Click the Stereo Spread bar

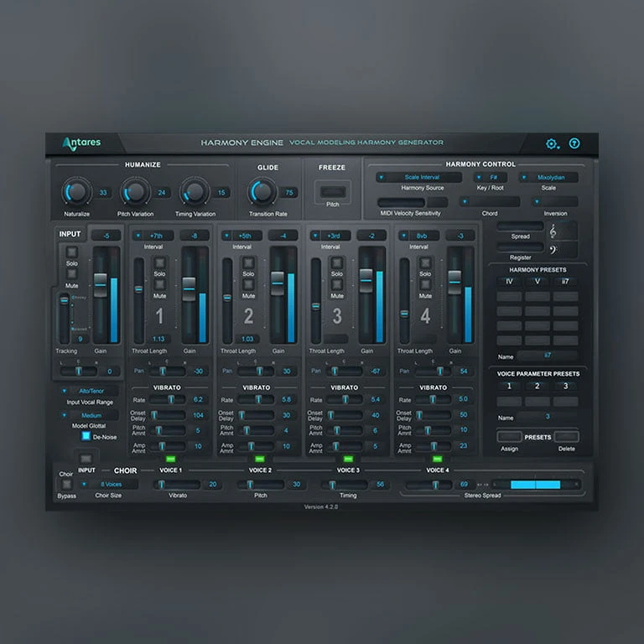tap(537, 485)
